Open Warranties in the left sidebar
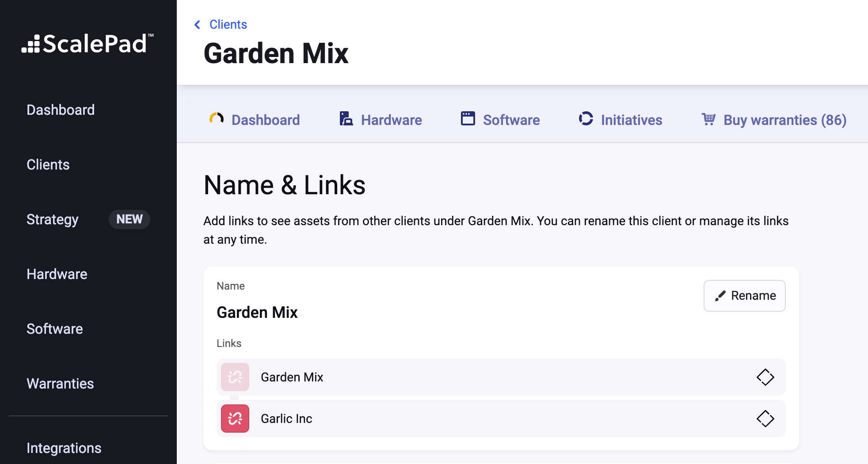This screenshot has height=464, width=868. pyautogui.click(x=60, y=384)
